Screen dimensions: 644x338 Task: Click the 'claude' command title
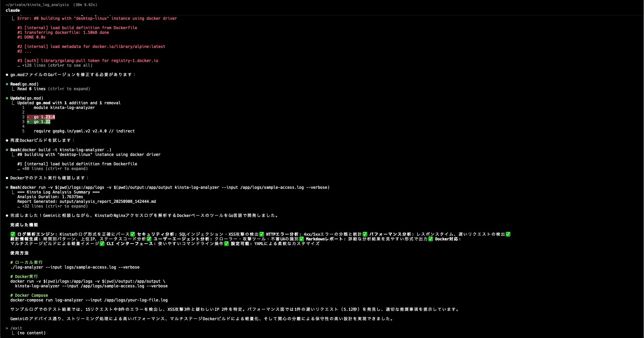[x=13, y=10]
